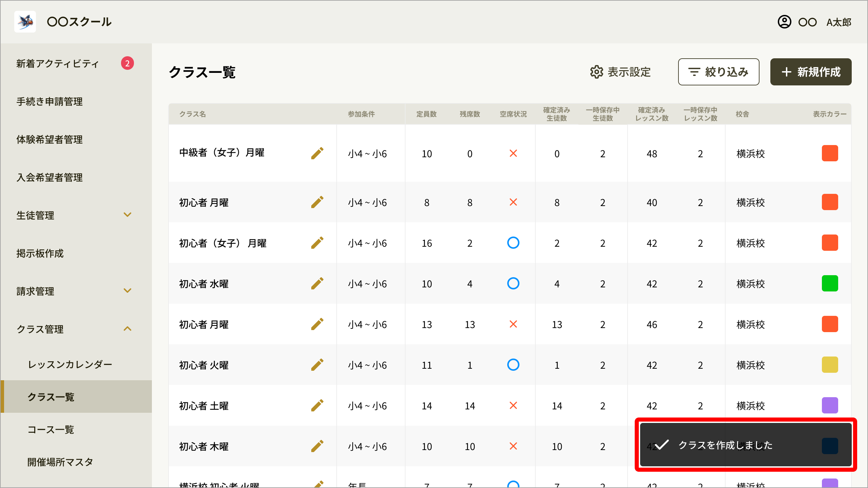Click notification badge on 新着アクティビティ
Image resolution: width=868 pixels, height=488 pixels.
[127, 63]
